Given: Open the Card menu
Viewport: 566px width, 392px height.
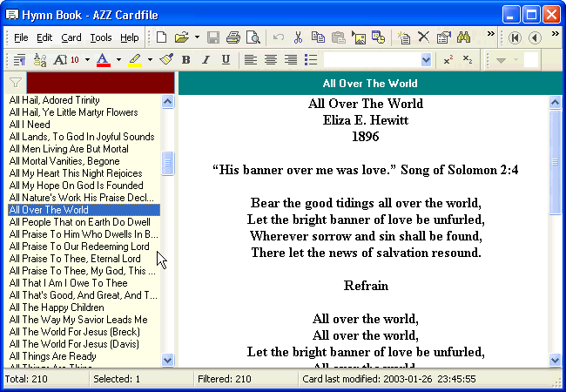Looking at the screenshot, I should click(x=71, y=37).
